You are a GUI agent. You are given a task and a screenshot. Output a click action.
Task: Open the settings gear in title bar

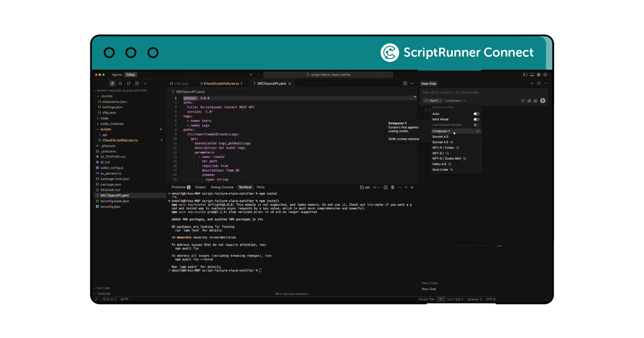545,75
